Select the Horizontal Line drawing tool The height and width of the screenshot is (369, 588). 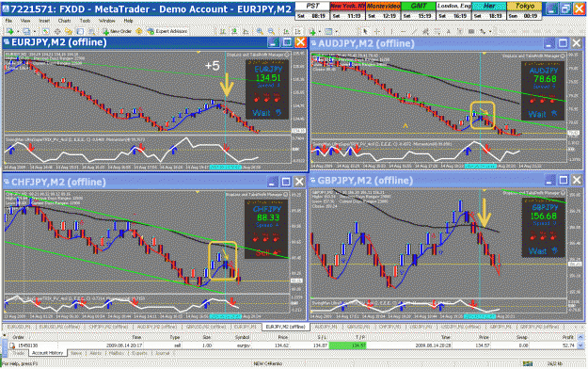coord(404,31)
